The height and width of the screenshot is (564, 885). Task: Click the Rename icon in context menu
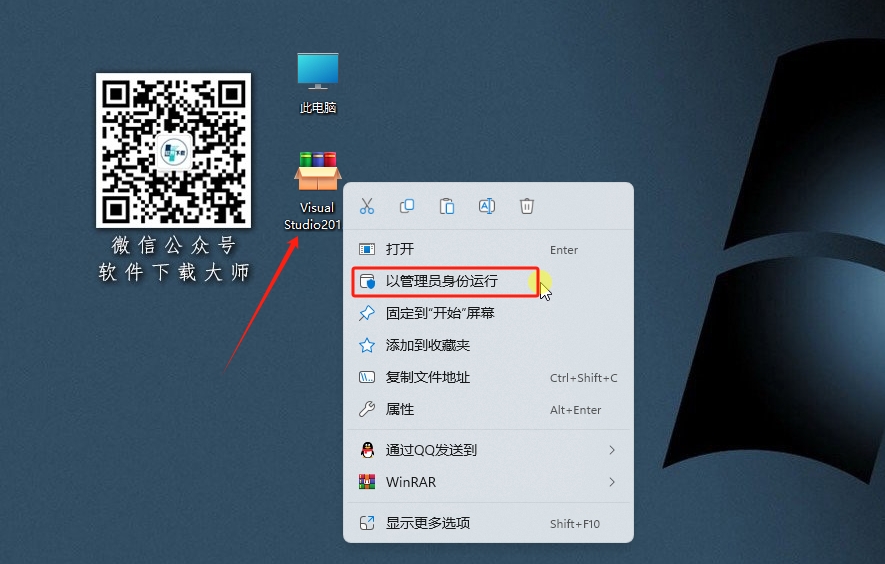click(487, 206)
